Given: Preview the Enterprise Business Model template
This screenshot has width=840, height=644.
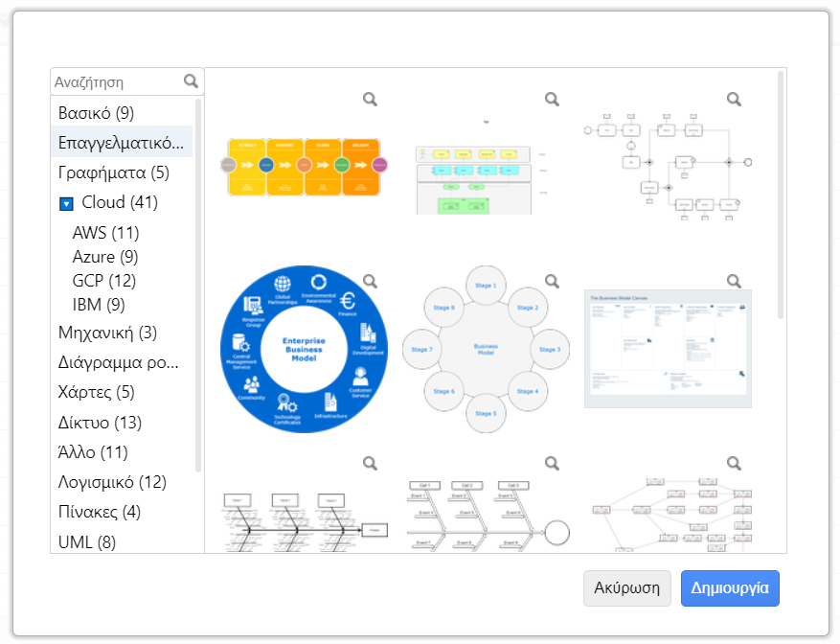Looking at the screenshot, I should [370, 281].
